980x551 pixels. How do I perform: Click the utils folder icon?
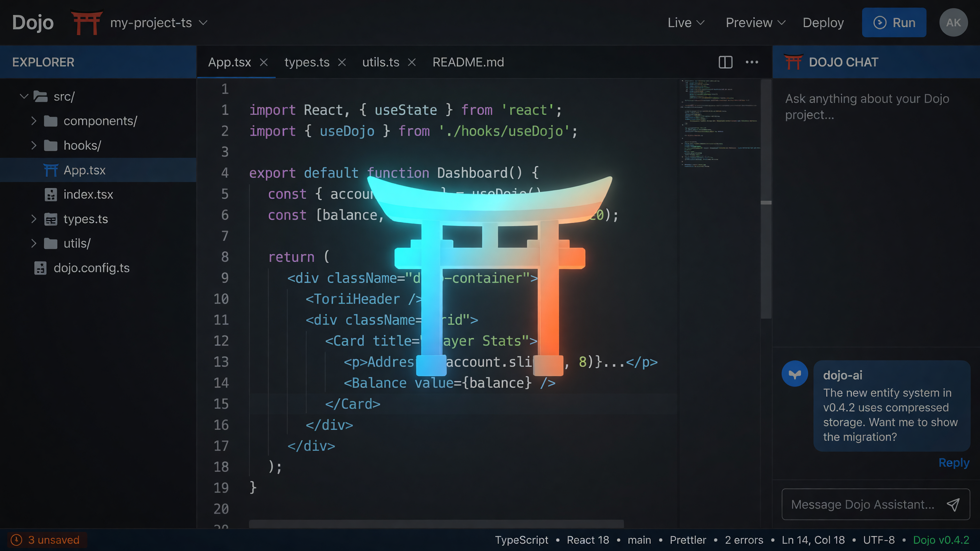(50, 243)
